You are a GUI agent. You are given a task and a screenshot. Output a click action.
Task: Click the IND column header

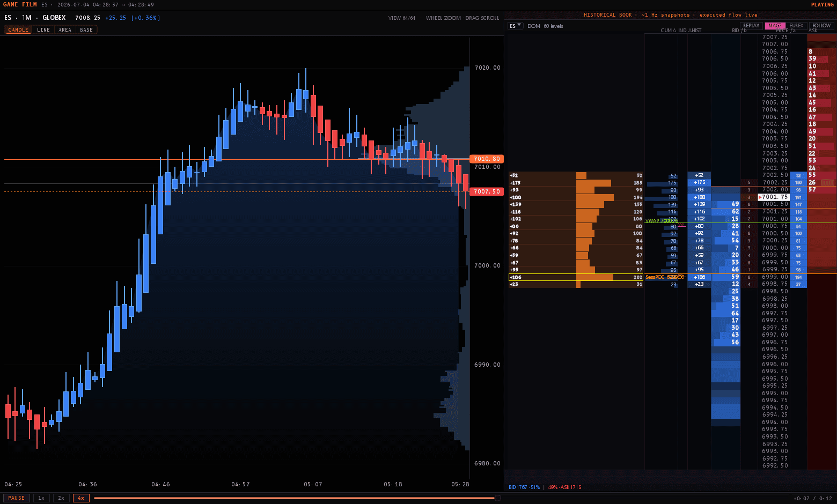(682, 31)
